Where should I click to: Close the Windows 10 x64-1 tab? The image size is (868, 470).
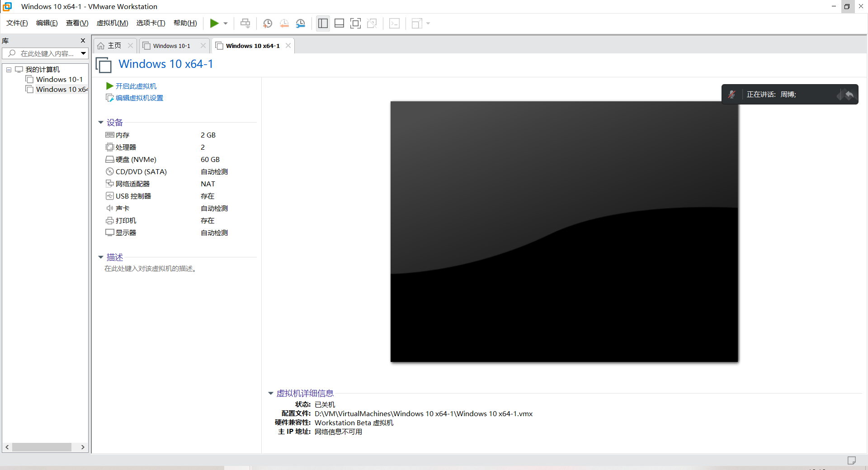[288, 46]
